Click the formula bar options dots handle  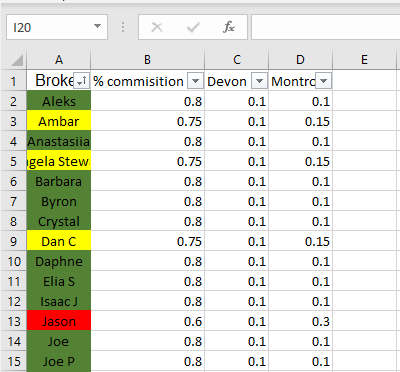pos(123,27)
